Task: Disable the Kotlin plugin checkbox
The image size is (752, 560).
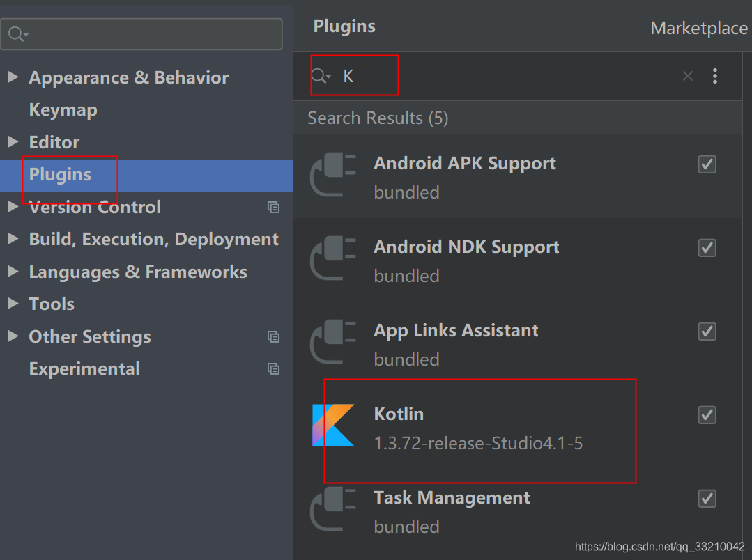Action: [x=707, y=414]
